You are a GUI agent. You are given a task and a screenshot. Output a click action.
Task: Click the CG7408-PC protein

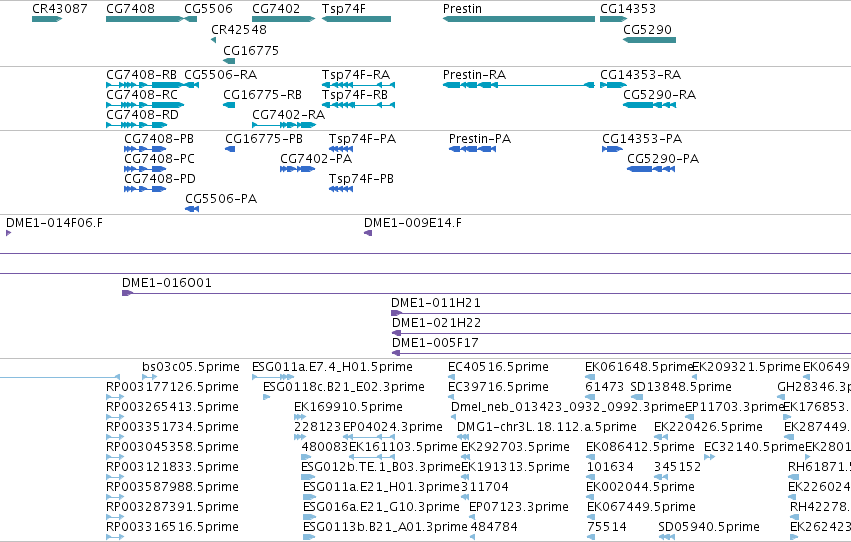(x=145, y=169)
